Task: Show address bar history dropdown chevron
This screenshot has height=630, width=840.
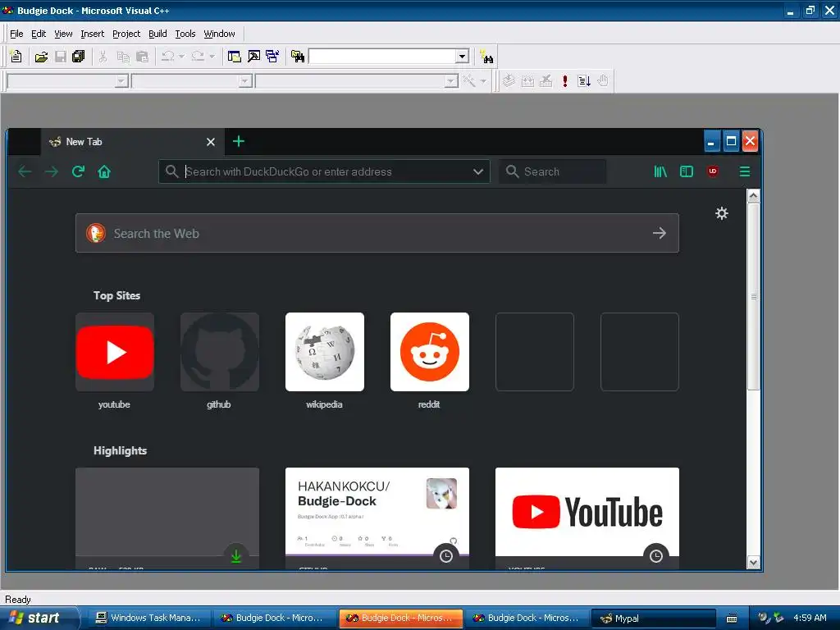Action: (x=478, y=171)
